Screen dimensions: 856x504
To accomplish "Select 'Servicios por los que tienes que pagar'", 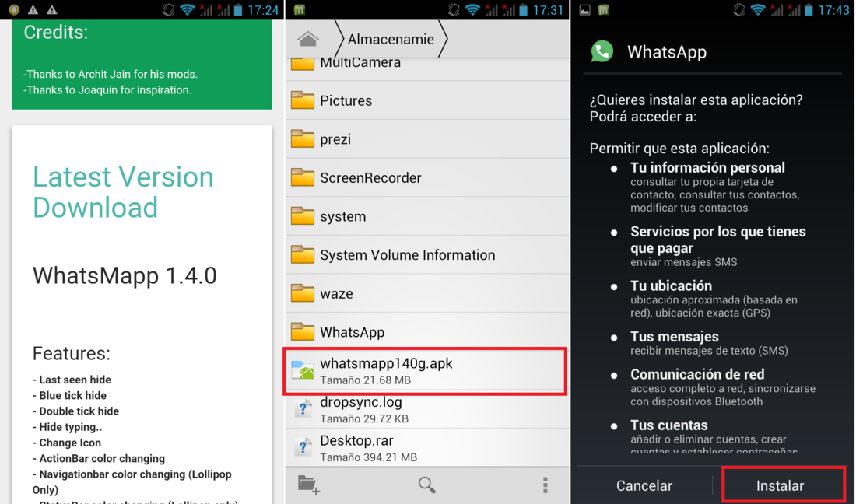I will 718,240.
